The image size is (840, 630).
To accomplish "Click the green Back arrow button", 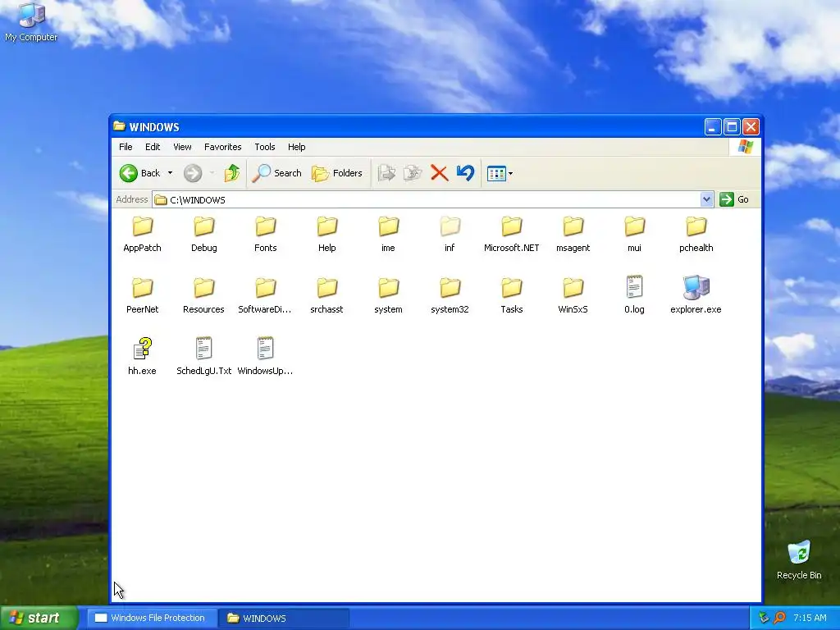I will (129, 173).
